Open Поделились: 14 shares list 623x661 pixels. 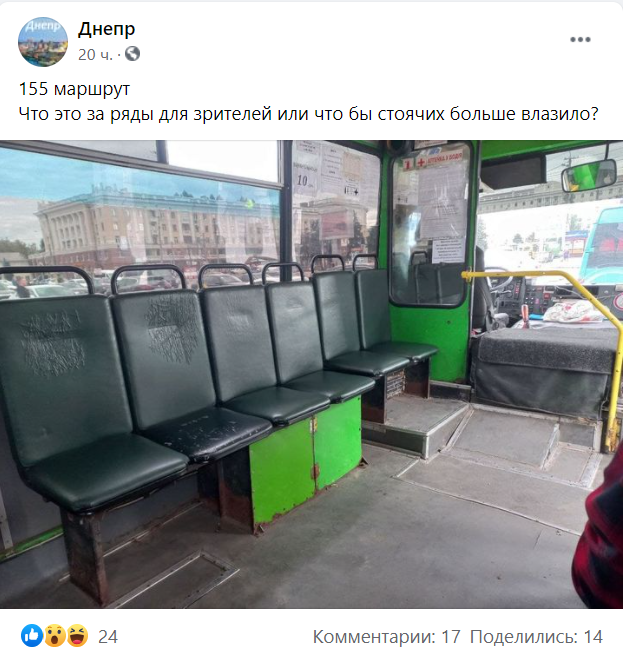[536, 637]
